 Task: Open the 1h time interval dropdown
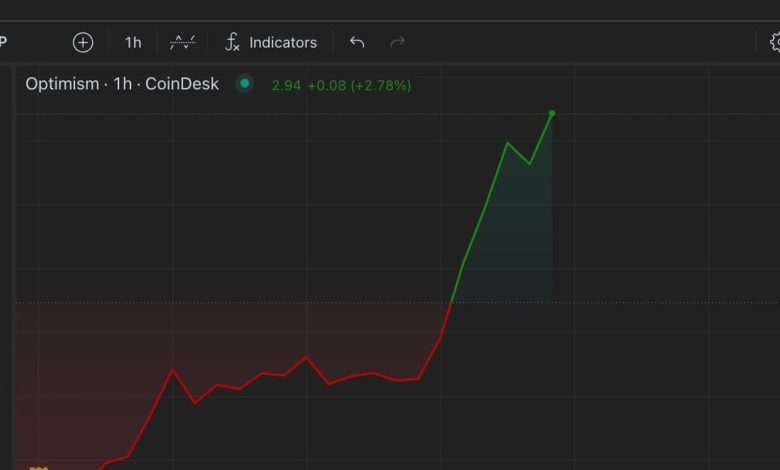click(x=133, y=42)
